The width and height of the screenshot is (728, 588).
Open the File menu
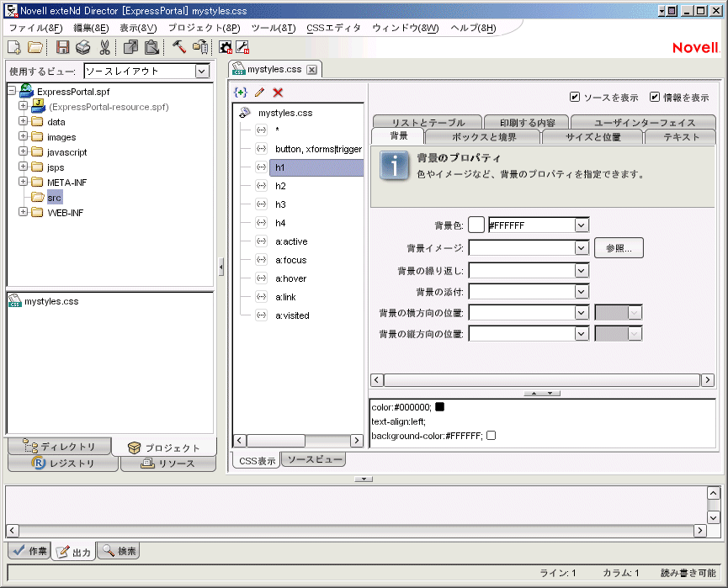[35, 28]
